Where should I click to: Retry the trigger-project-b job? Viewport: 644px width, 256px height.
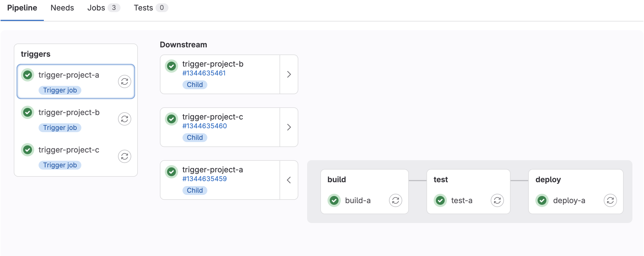pos(125,119)
